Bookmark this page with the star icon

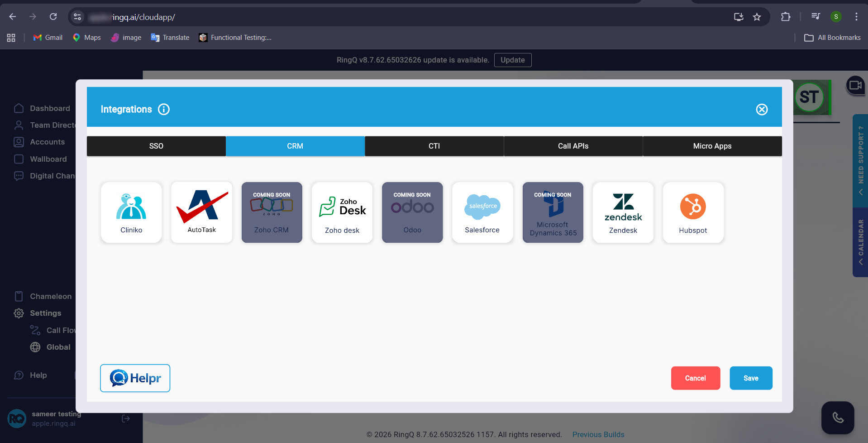757,17
